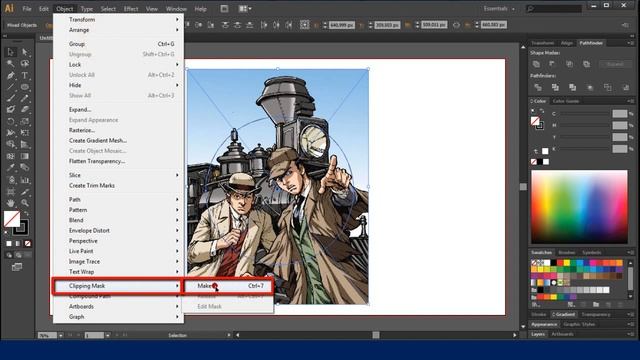Select the Column Graph tool
Image resolution: width=640 pixels, height=360 pixels.
pos(25,180)
